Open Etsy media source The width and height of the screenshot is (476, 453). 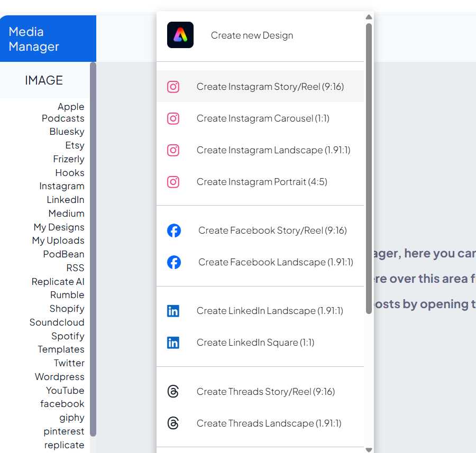tap(75, 145)
